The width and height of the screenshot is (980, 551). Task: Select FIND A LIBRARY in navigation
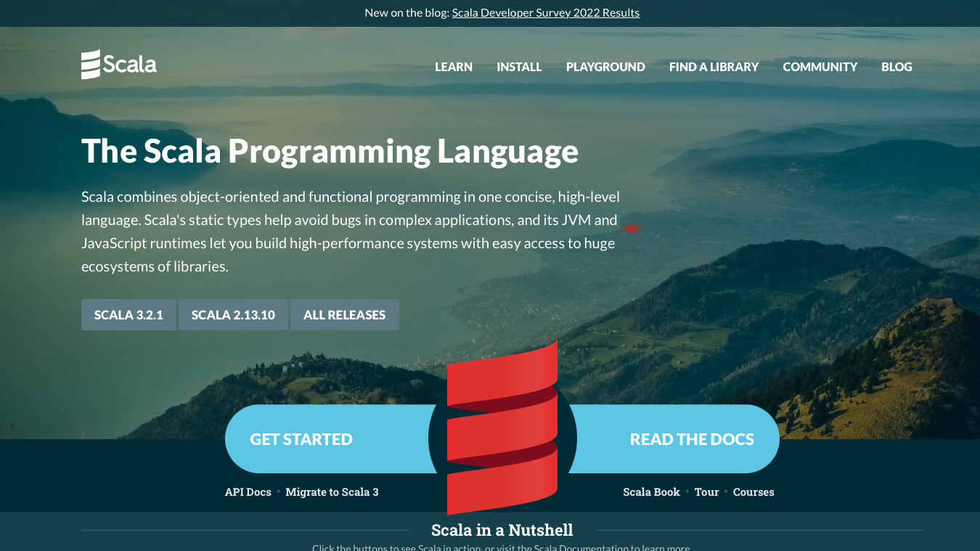click(714, 67)
